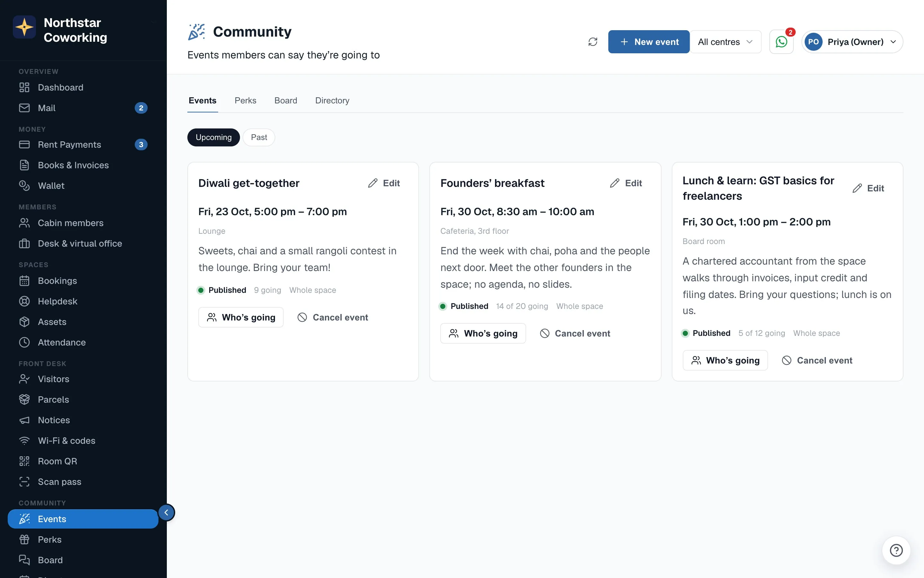
Task: Edit the Lunch & learn GST event
Action: [868, 188]
